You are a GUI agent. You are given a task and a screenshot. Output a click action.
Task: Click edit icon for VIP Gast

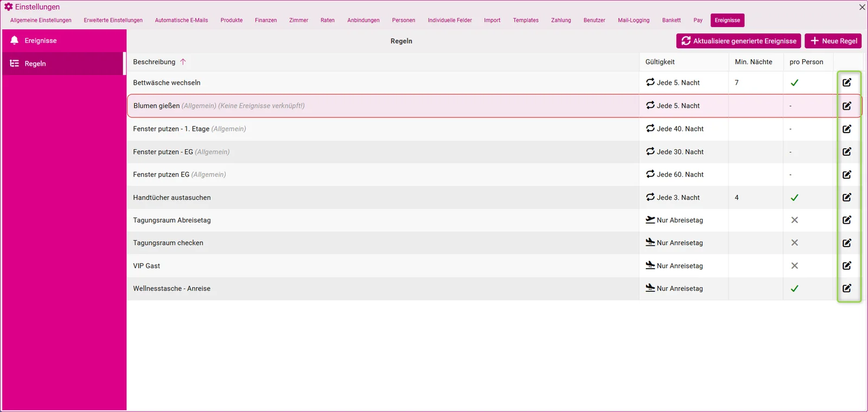point(847,266)
